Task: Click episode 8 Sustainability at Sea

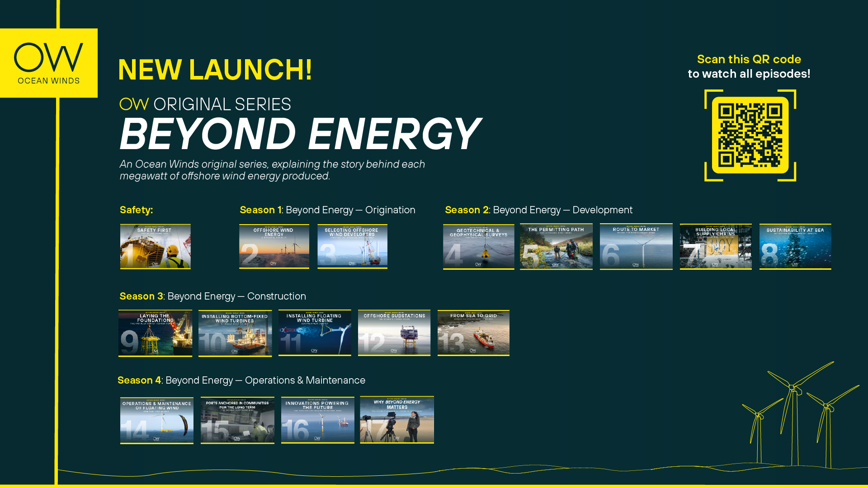Action: (795, 246)
